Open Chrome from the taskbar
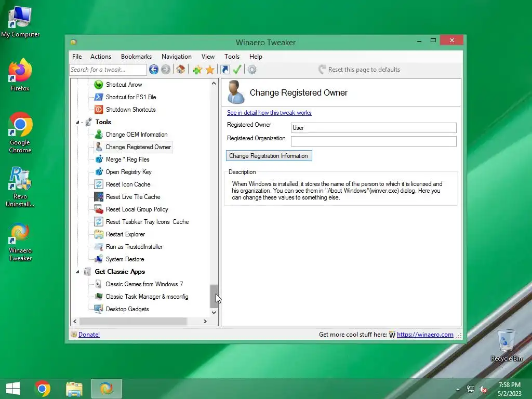This screenshot has height=399, width=532. tap(43, 389)
